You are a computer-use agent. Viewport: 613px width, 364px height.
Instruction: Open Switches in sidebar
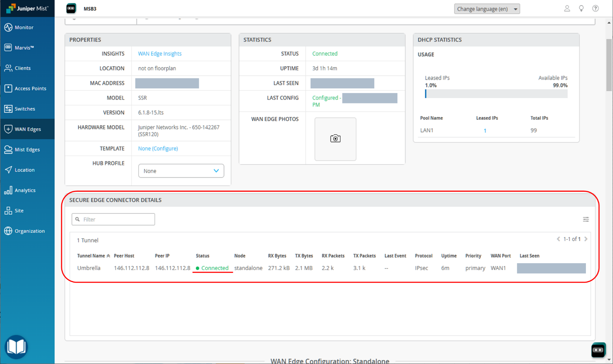(27, 109)
